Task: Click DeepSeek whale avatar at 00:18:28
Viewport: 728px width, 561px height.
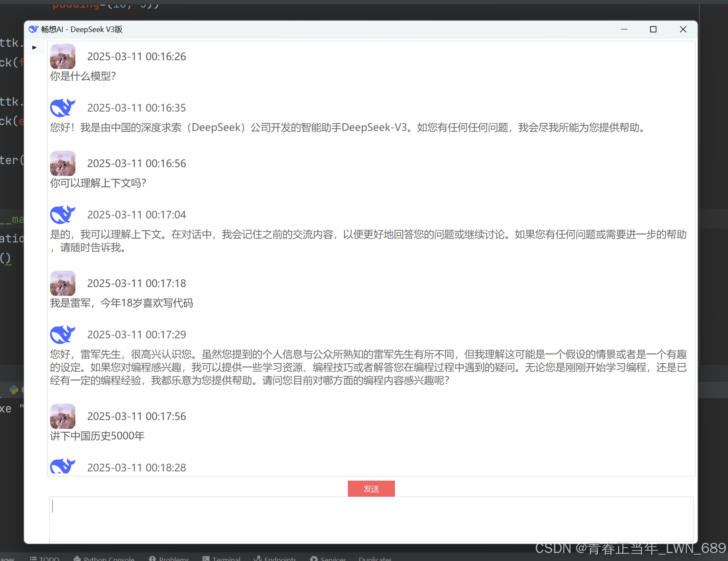Action: (x=63, y=466)
